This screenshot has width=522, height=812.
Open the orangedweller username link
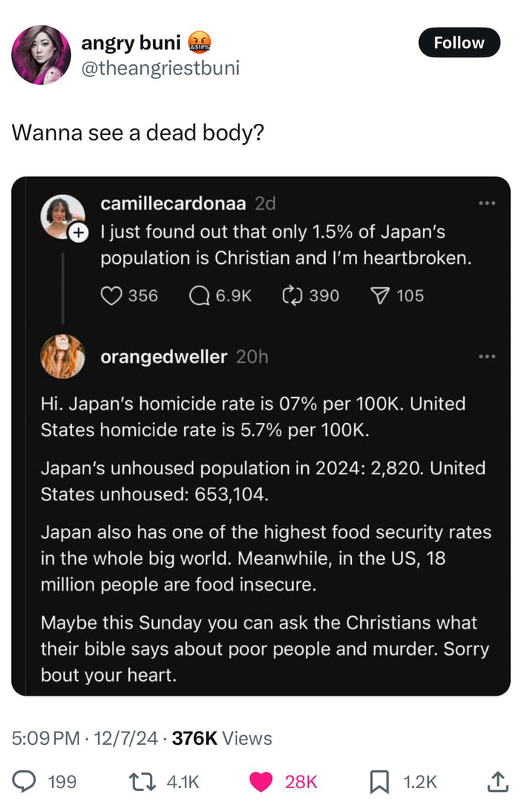pyautogui.click(x=163, y=356)
